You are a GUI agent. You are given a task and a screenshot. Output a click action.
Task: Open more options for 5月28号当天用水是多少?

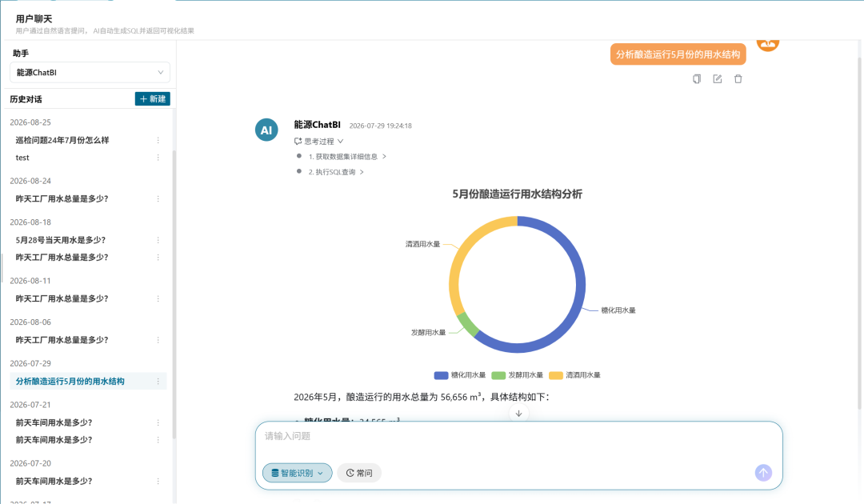click(x=158, y=240)
